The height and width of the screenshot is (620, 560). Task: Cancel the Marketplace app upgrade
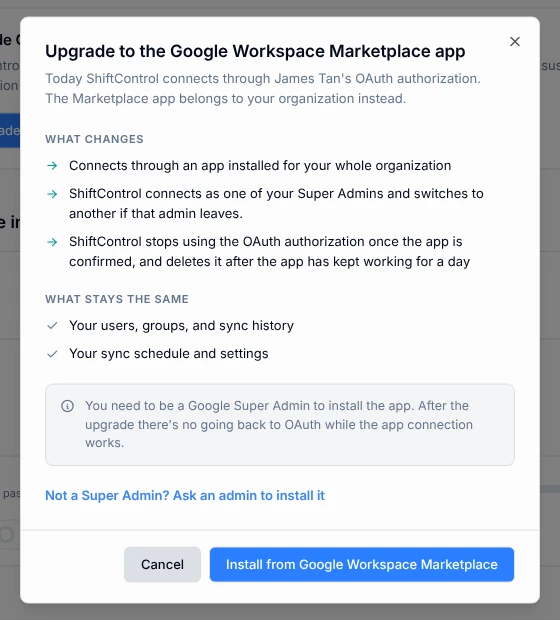[162, 564]
